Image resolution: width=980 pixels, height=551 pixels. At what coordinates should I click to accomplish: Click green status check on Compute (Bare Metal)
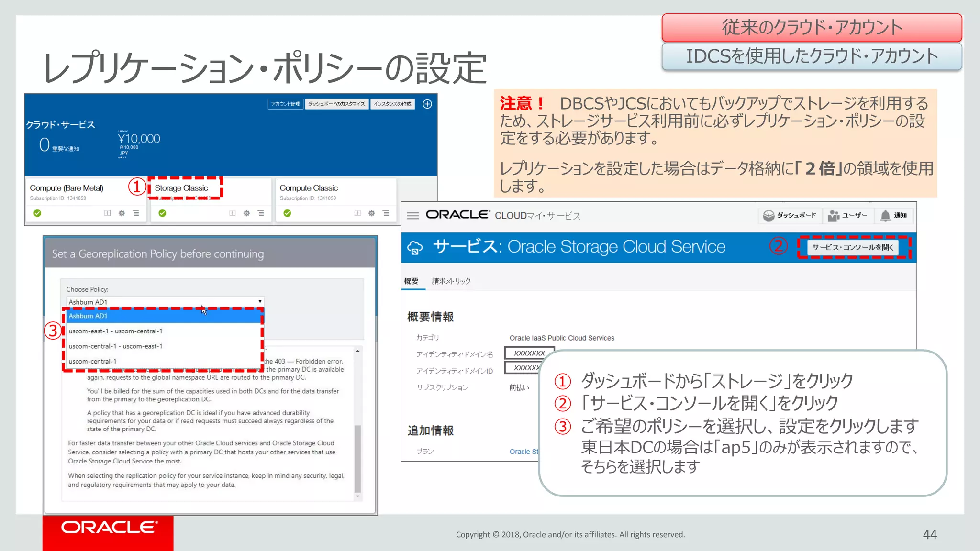coord(37,213)
